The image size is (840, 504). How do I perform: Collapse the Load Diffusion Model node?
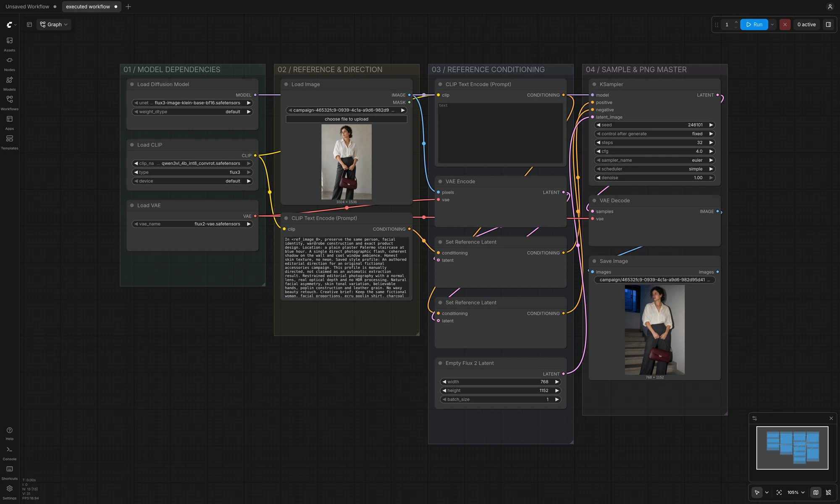(132, 84)
